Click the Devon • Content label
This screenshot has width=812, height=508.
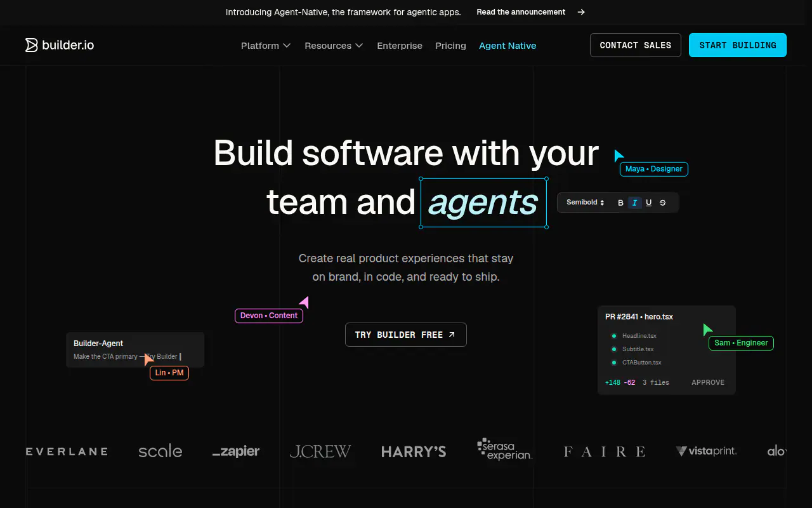(x=269, y=316)
